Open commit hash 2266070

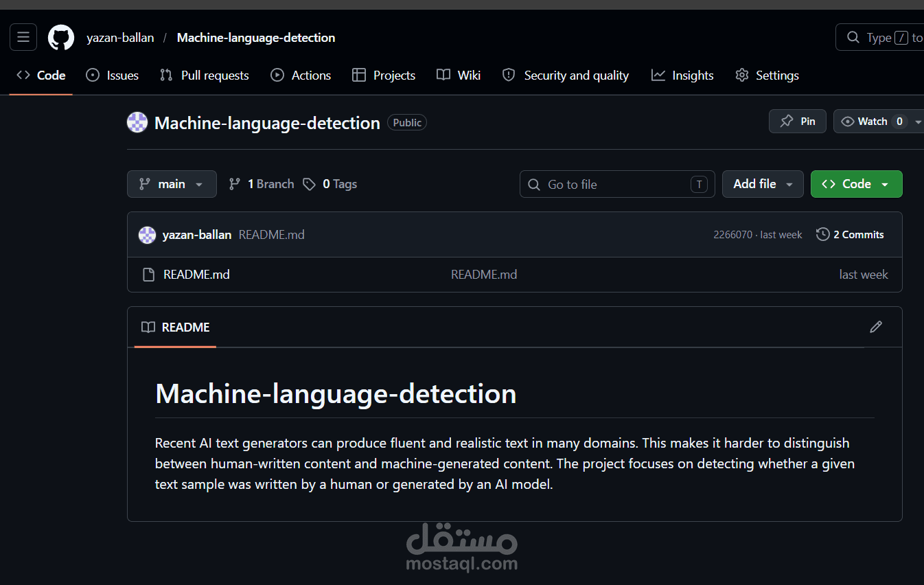(733, 235)
